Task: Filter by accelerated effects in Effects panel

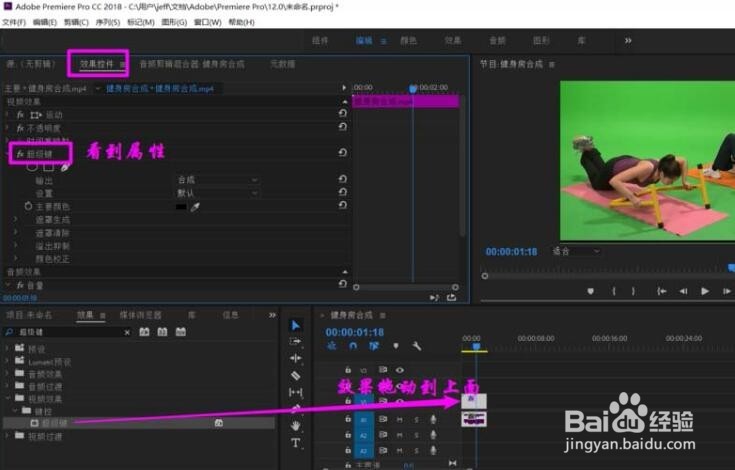Action: (144, 332)
